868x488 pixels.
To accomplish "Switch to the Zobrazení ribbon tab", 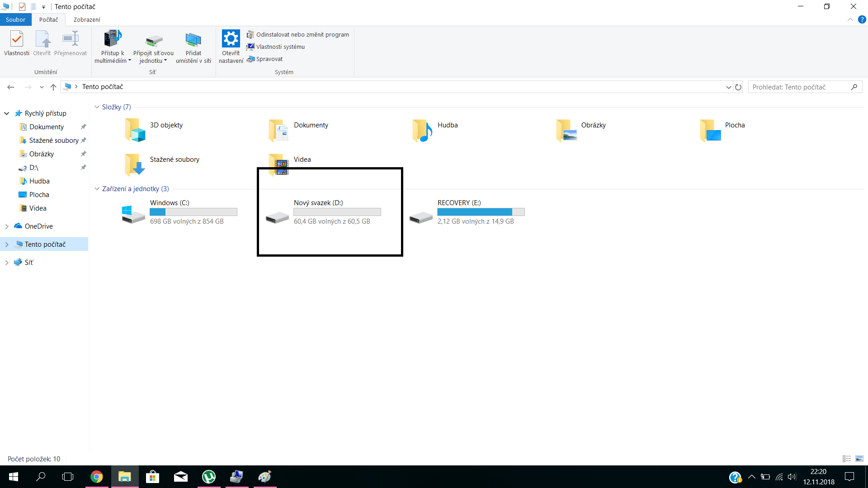I will tap(87, 20).
